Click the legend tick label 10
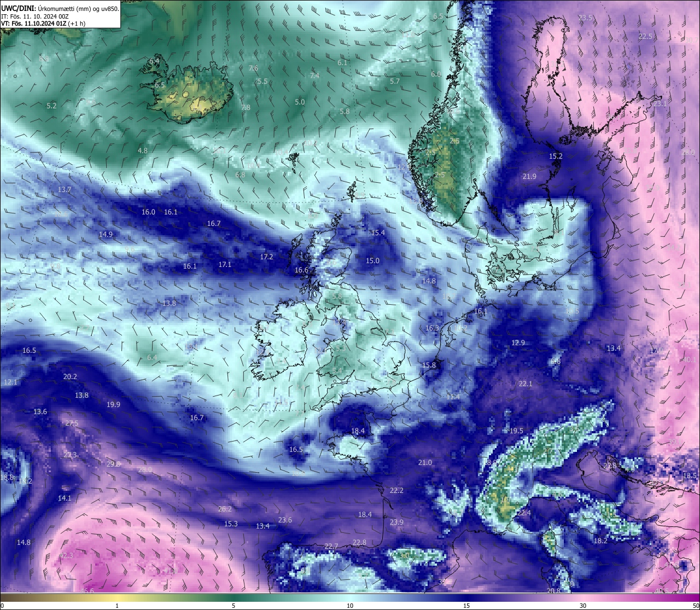This screenshot has width=700, height=610. pyautogui.click(x=350, y=606)
